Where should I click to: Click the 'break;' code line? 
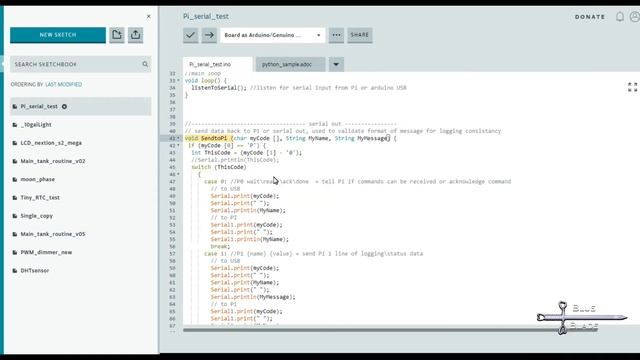coord(220,247)
